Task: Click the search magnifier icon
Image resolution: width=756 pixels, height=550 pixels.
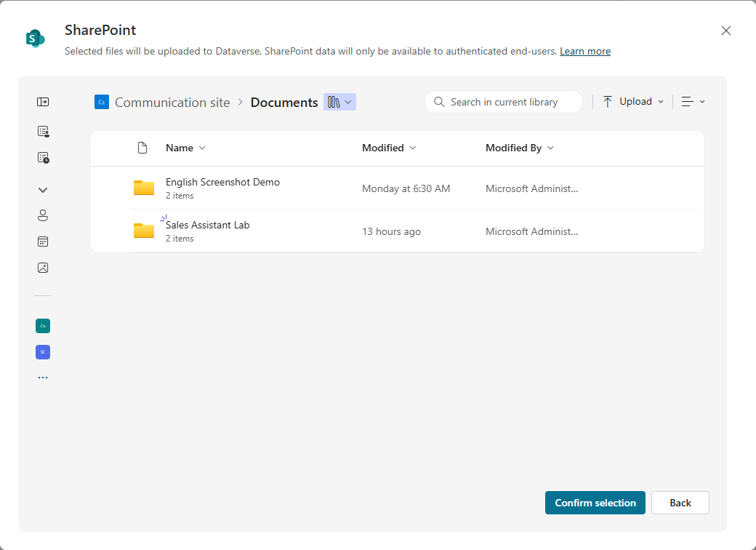Action: coord(439,102)
